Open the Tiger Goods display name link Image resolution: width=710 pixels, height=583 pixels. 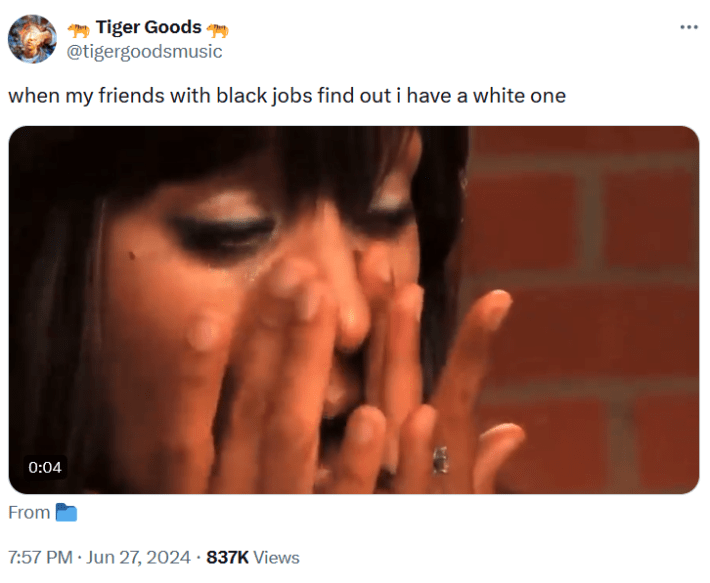(x=149, y=27)
